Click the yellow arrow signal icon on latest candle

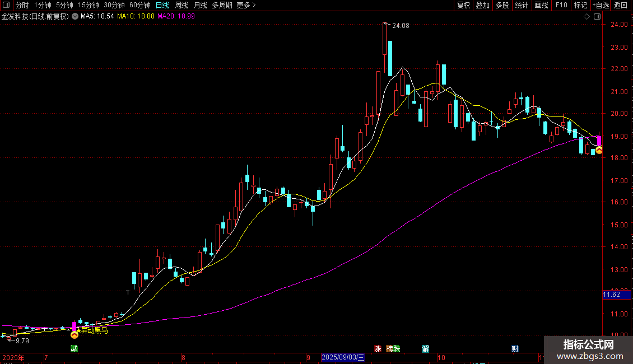[x=599, y=151]
